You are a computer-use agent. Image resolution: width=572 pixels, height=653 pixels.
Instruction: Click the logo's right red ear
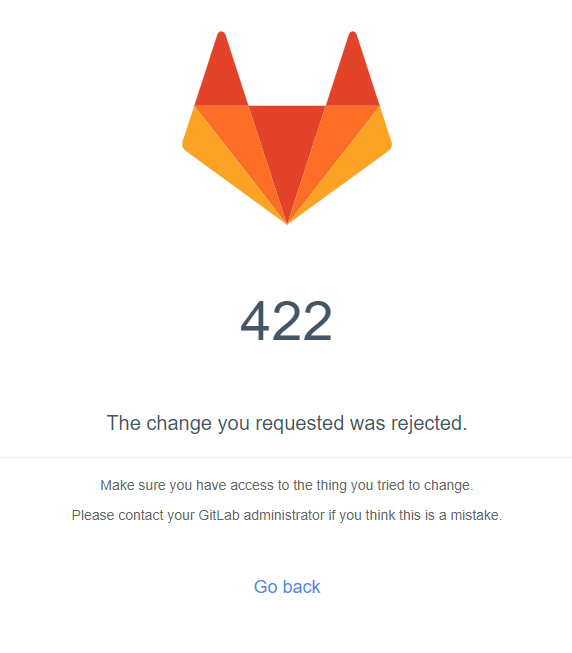coord(353,73)
